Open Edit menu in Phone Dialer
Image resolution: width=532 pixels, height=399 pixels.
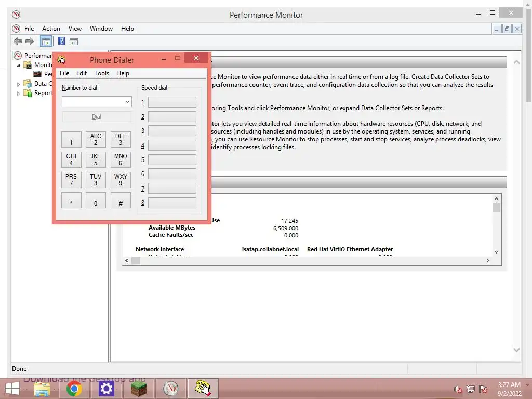[82, 73]
